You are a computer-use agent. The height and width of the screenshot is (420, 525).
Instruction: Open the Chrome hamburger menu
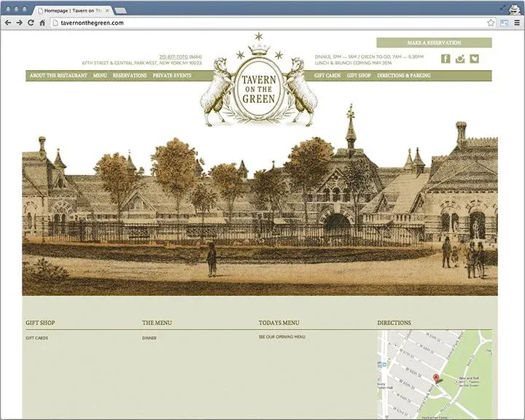(x=517, y=23)
